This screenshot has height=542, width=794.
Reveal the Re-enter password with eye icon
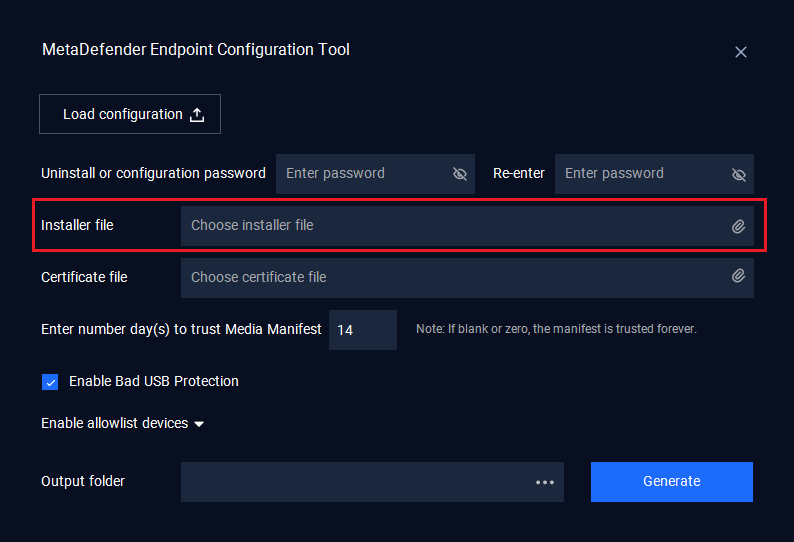[x=739, y=175]
